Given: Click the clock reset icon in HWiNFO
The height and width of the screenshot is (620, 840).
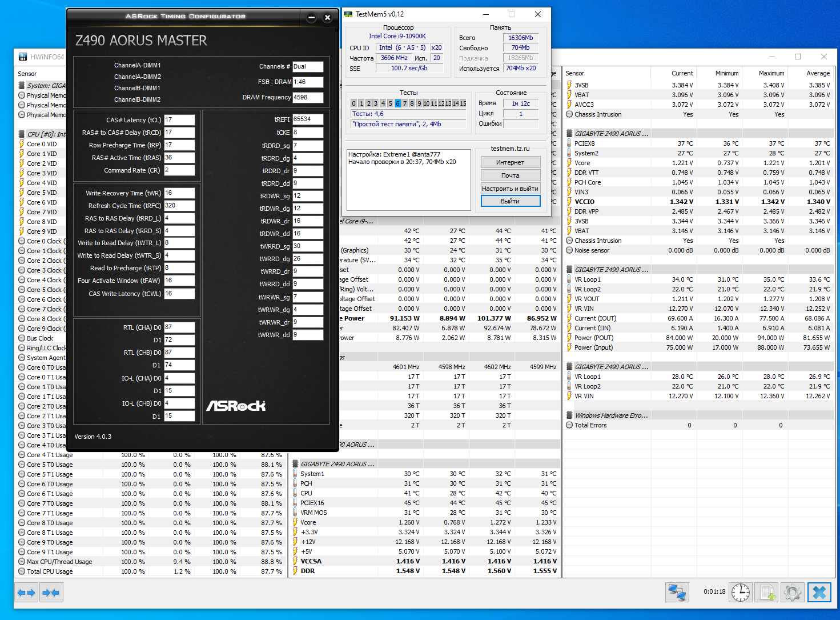Looking at the screenshot, I should point(741,592).
